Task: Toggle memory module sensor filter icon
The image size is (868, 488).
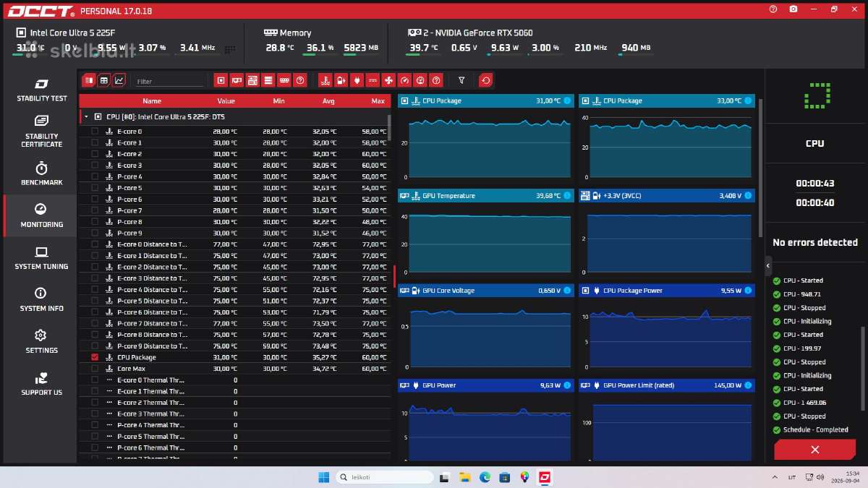Action: [284, 80]
